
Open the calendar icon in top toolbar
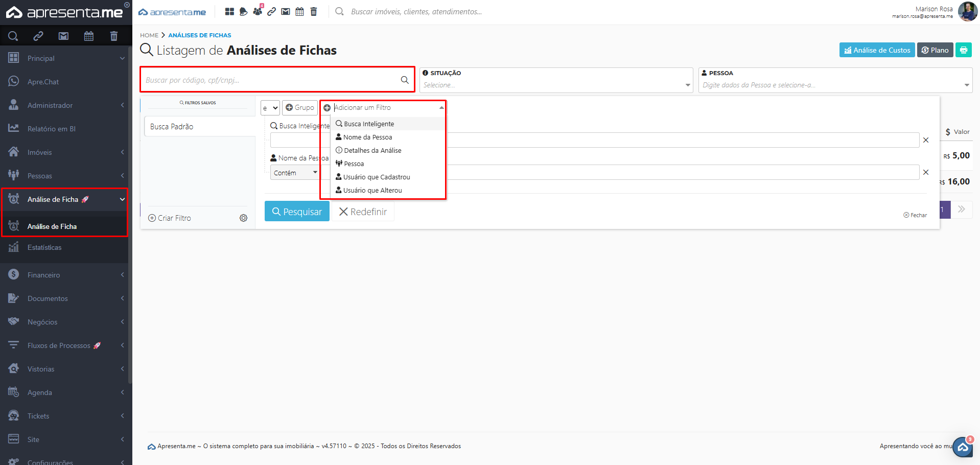coord(300,11)
